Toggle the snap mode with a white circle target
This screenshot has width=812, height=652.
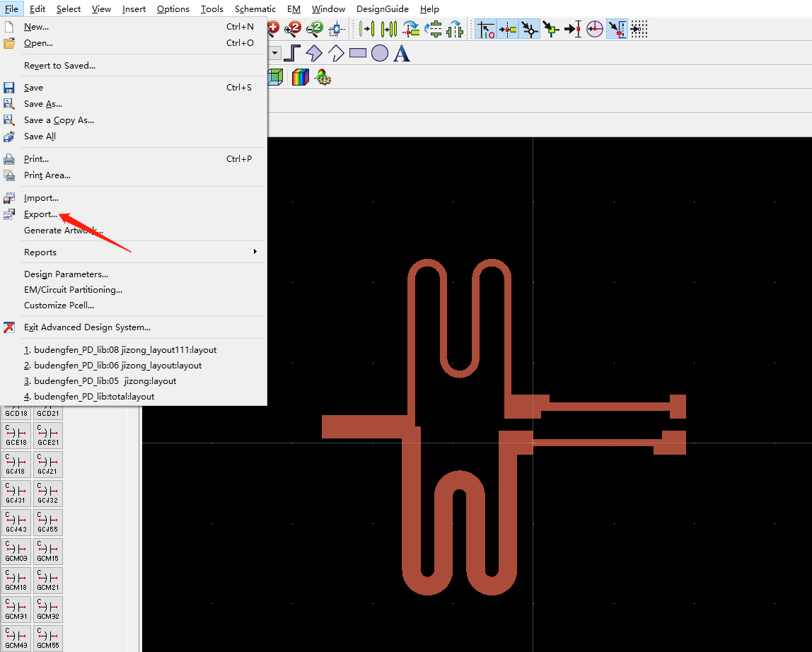530,29
